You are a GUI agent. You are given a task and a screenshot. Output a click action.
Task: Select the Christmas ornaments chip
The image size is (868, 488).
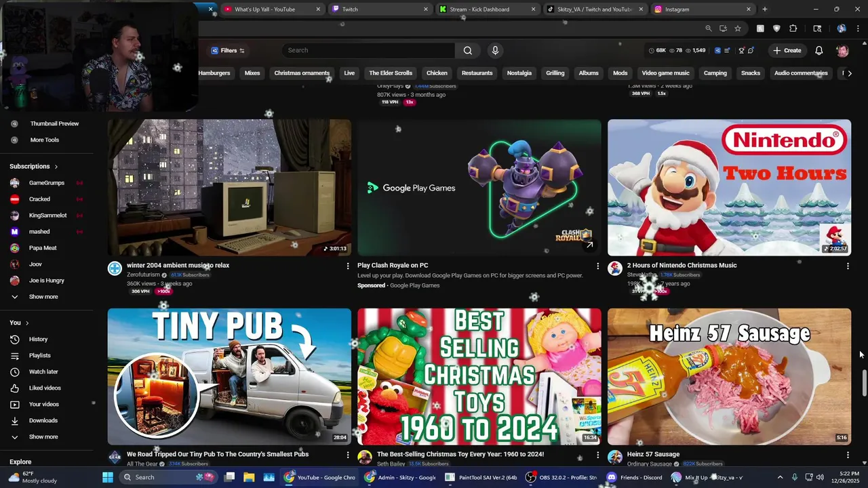[x=302, y=73]
